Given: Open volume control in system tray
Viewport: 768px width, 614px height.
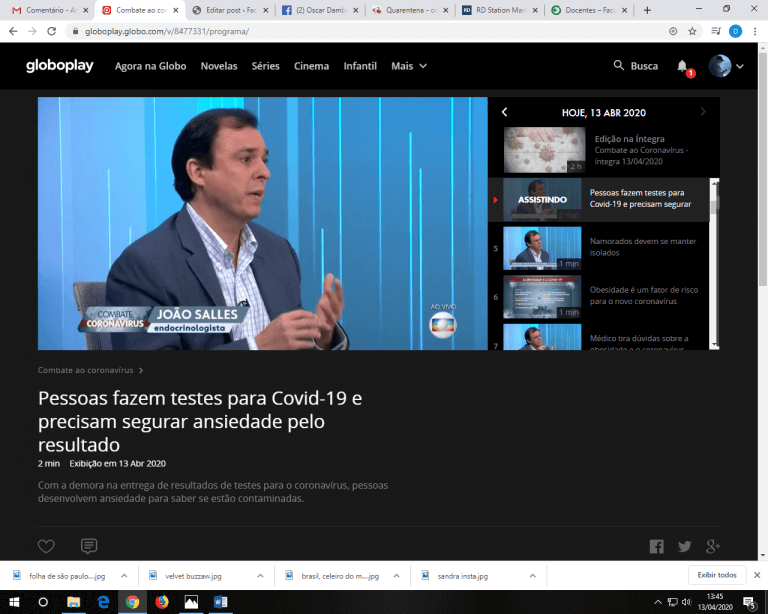Looking at the screenshot, I should pyautogui.click(x=687, y=602).
